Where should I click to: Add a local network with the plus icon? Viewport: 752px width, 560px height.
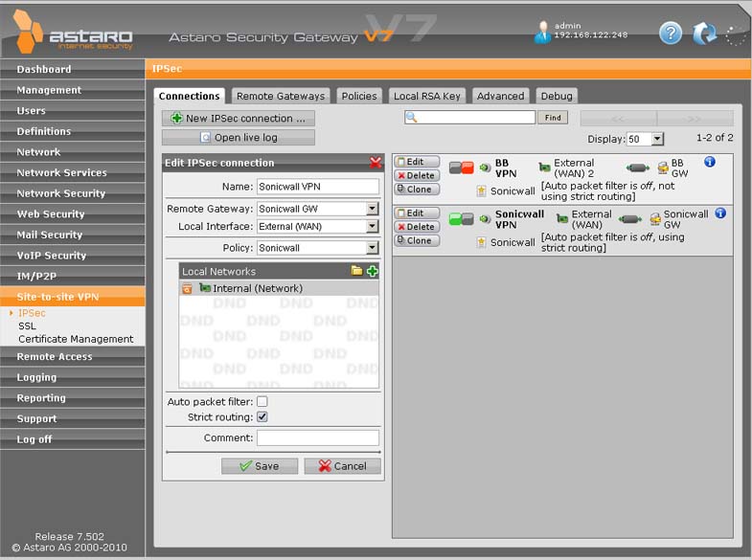pos(372,271)
